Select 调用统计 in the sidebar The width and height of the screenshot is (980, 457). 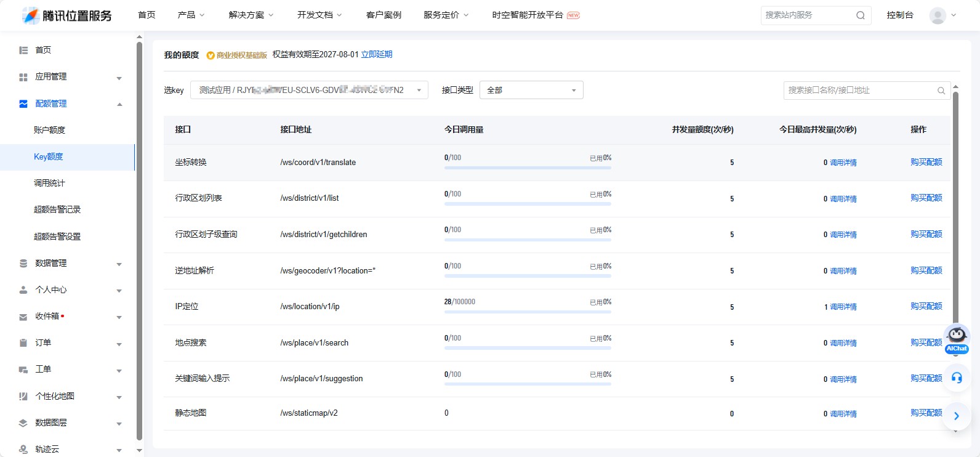49,183
